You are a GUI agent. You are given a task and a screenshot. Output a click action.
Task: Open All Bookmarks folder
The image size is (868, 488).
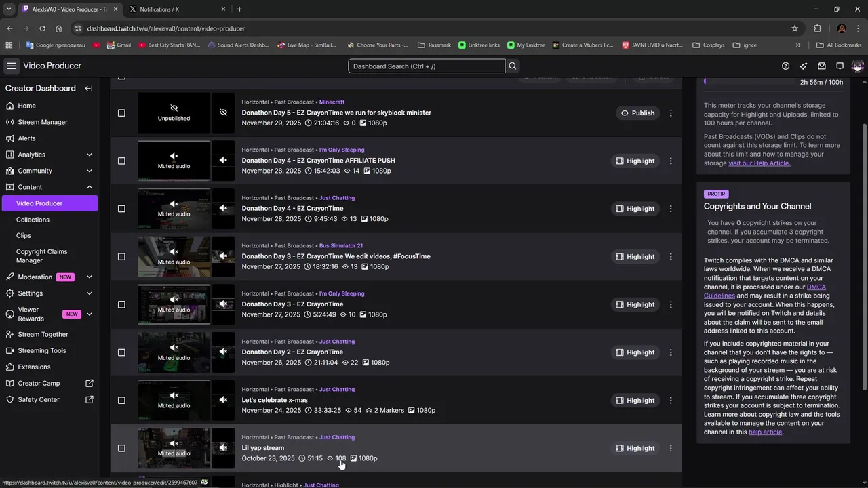click(x=838, y=45)
